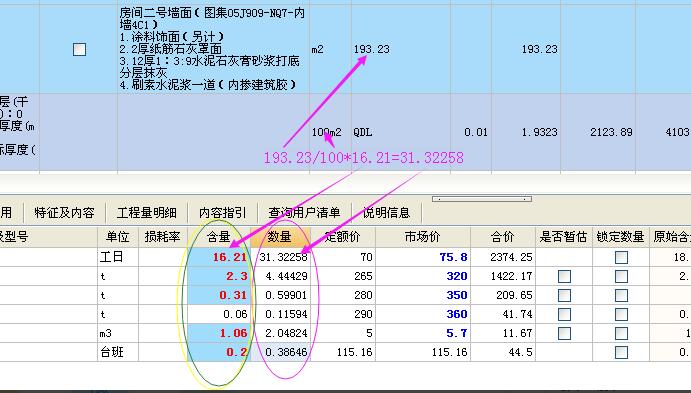Viewport: 691px width, 393px height.
Task: Switch to the 查询用户清单 tab
Action: 305,213
